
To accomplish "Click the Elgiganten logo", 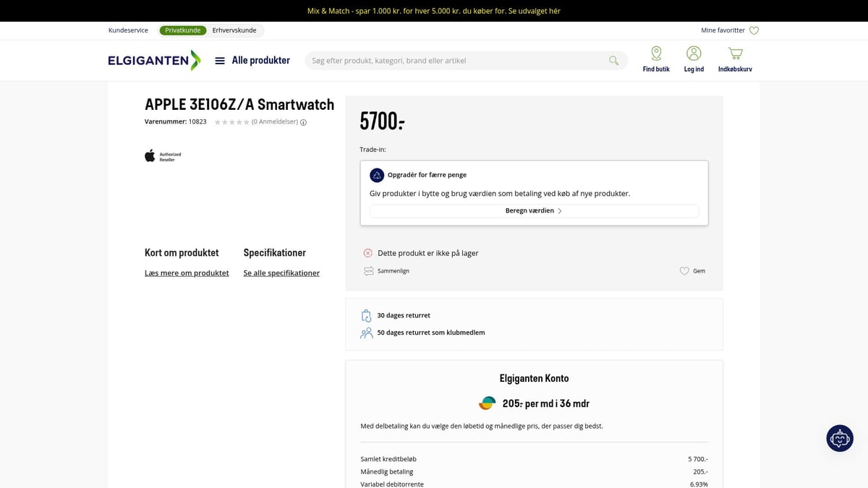I will point(154,61).
